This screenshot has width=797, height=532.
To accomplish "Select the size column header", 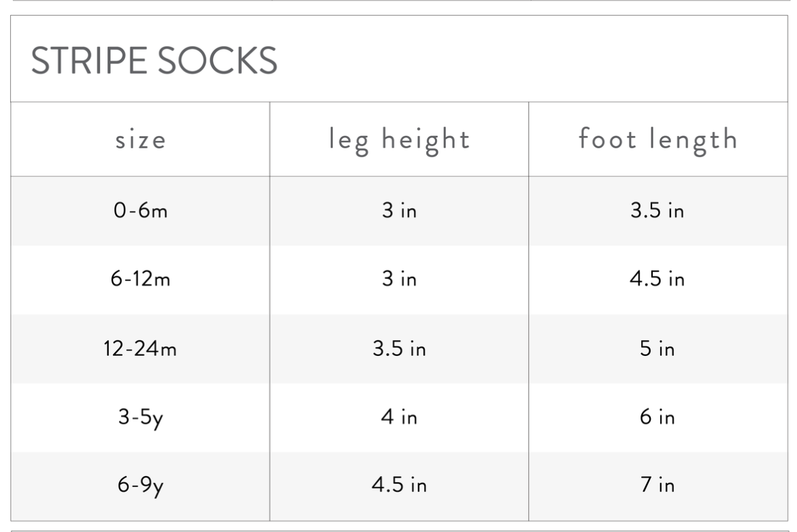I will tap(141, 139).
